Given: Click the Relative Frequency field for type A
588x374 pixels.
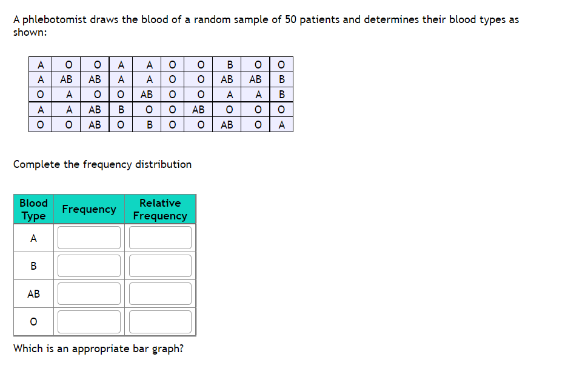Looking at the screenshot, I should pos(159,238).
